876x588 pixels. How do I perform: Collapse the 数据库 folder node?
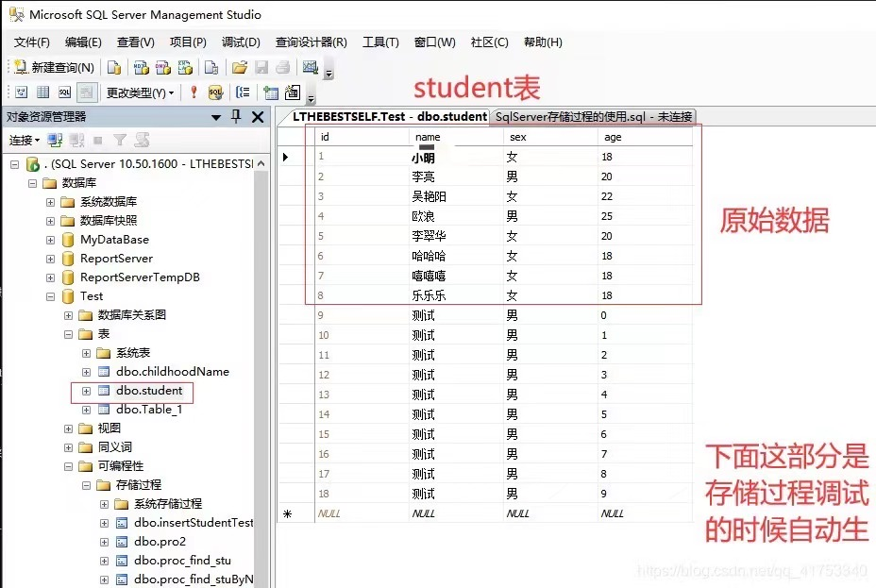click(32, 183)
